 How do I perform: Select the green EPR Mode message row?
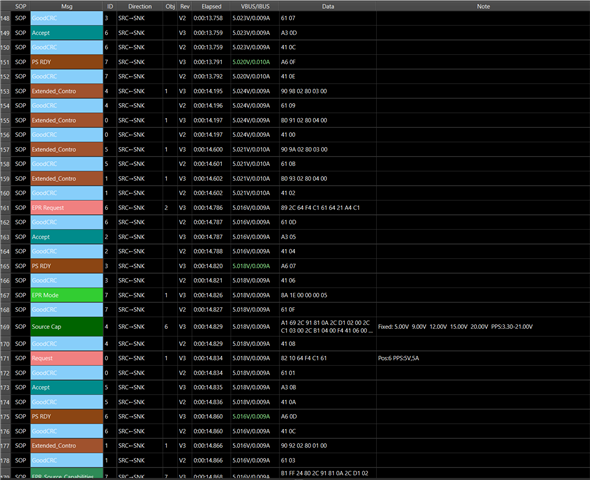tap(67, 295)
